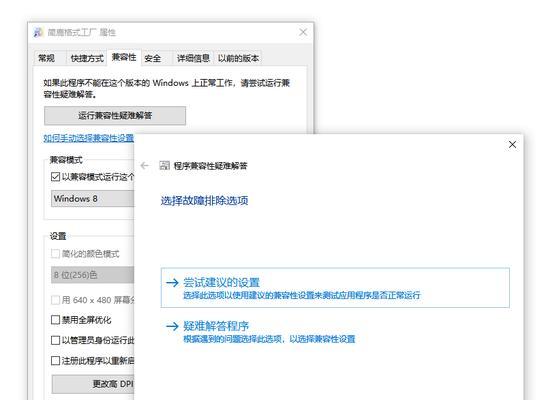Switch to the 常规 tab
Image resolution: width=550 pixels, height=400 pixels.
47,58
